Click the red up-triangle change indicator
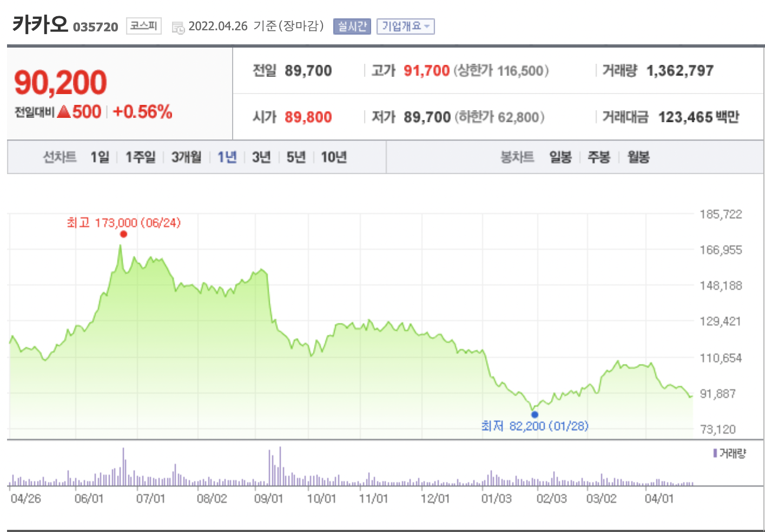 point(64,112)
